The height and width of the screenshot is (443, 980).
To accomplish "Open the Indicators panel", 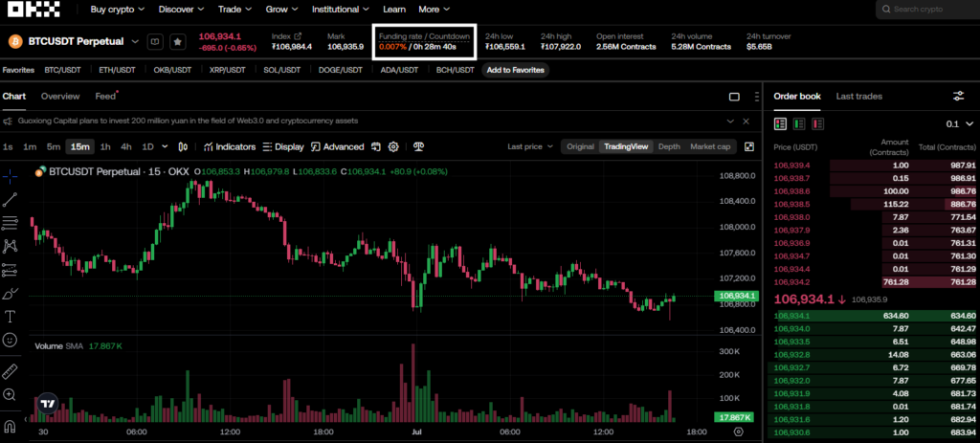I will point(230,146).
